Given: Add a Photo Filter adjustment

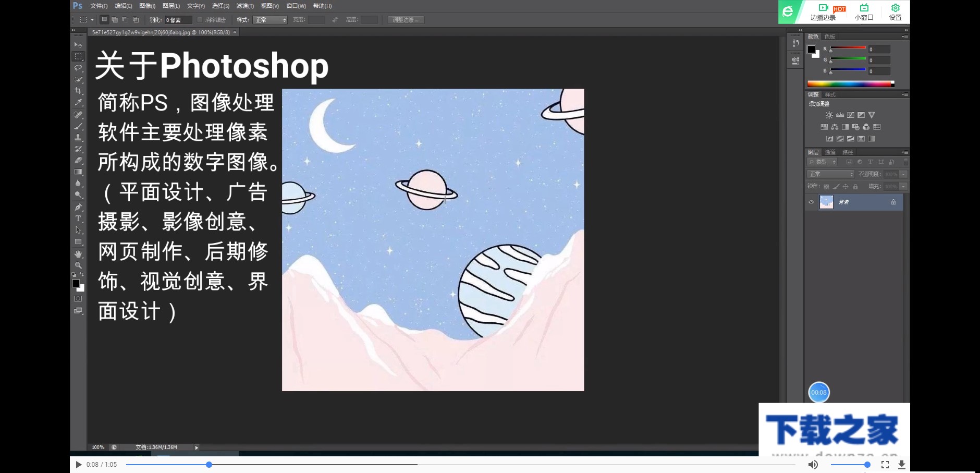Looking at the screenshot, I should 855,127.
